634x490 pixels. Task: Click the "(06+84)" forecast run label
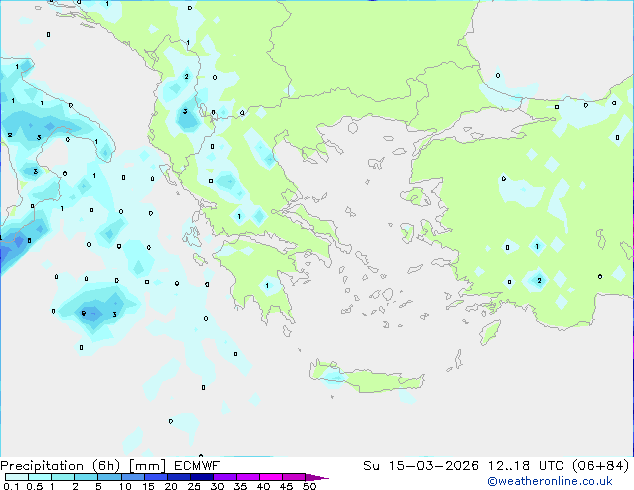pyautogui.click(x=600, y=466)
